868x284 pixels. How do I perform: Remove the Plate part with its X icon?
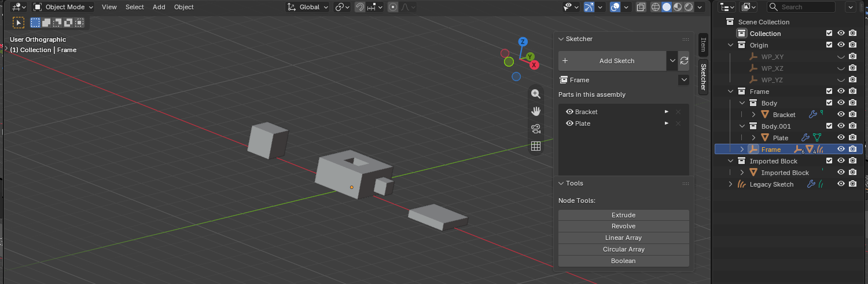[678, 123]
